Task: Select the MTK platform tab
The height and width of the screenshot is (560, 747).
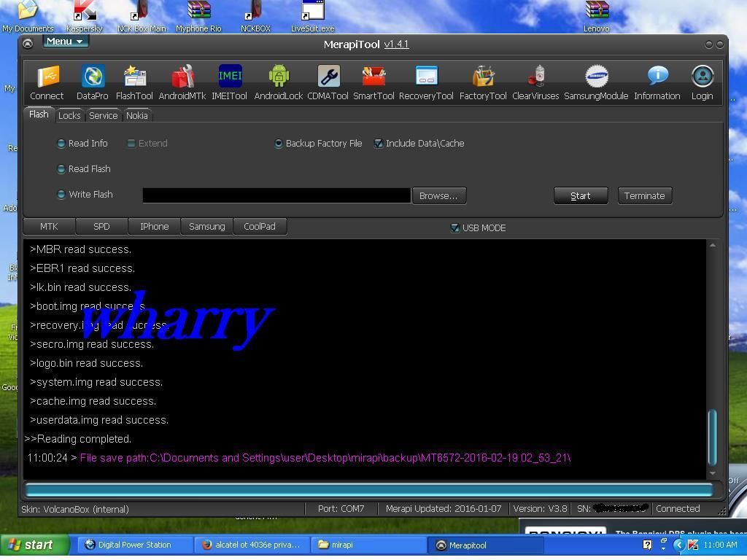Action: (x=49, y=227)
